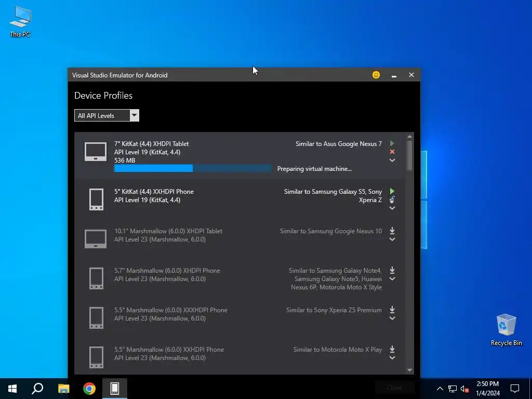Click "Similar to Motorola Moto X Play" text
Image resolution: width=532 pixels, height=399 pixels.
338,350
